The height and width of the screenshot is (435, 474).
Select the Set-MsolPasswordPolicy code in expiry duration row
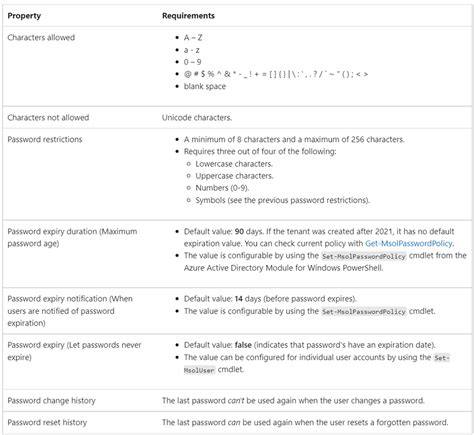pyautogui.click(x=364, y=256)
